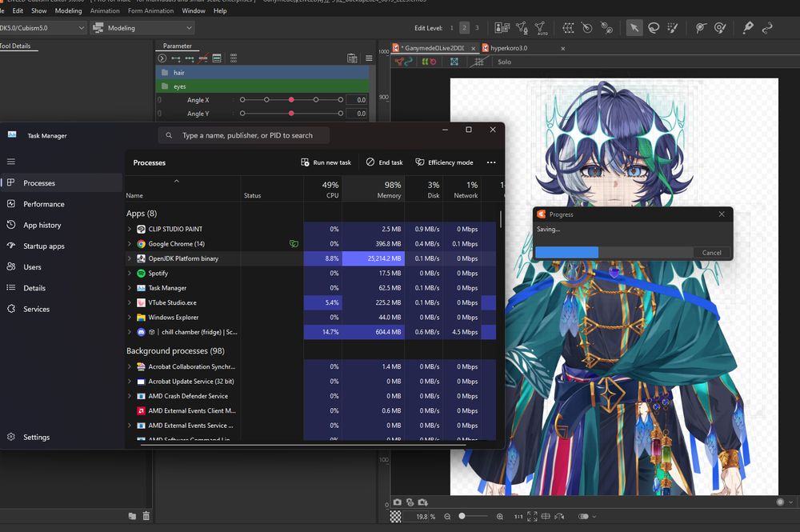This screenshot has height=532, width=800.
Task: Click the Task Manager search field
Action: [244, 135]
